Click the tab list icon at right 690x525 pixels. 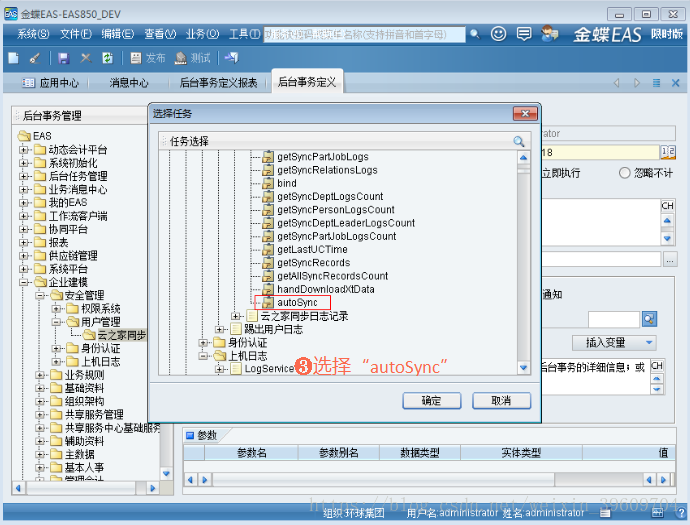click(x=656, y=83)
